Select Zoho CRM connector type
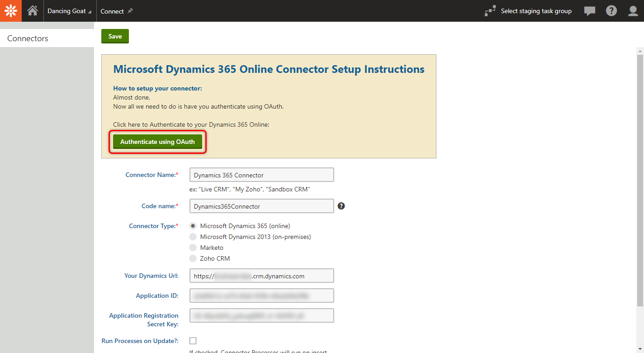644x353 pixels. coord(193,258)
